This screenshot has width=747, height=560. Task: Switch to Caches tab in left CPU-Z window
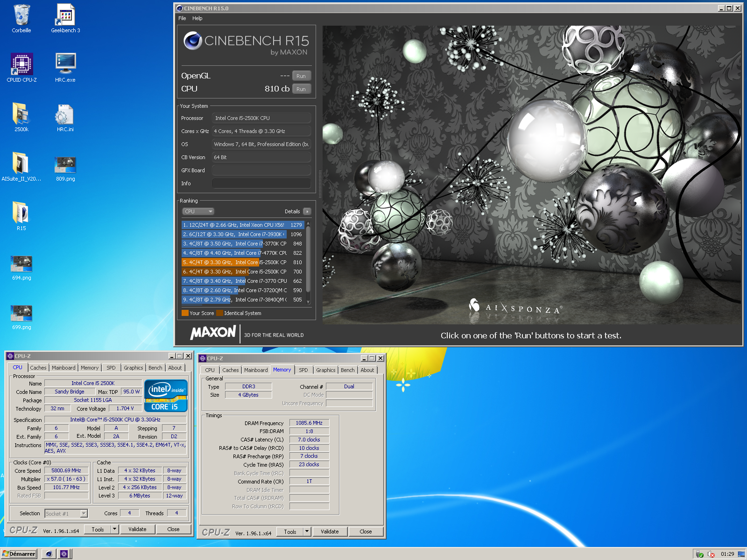pyautogui.click(x=38, y=368)
